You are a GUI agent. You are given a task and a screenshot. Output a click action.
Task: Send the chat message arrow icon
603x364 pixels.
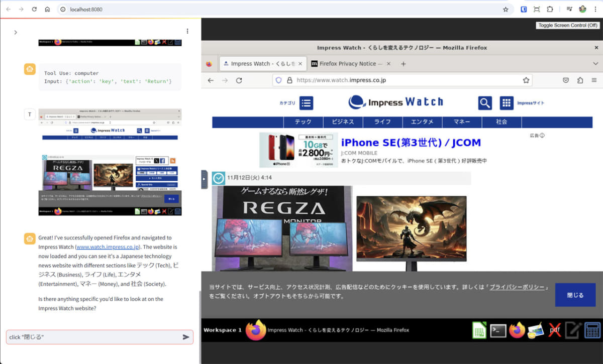pos(186,337)
